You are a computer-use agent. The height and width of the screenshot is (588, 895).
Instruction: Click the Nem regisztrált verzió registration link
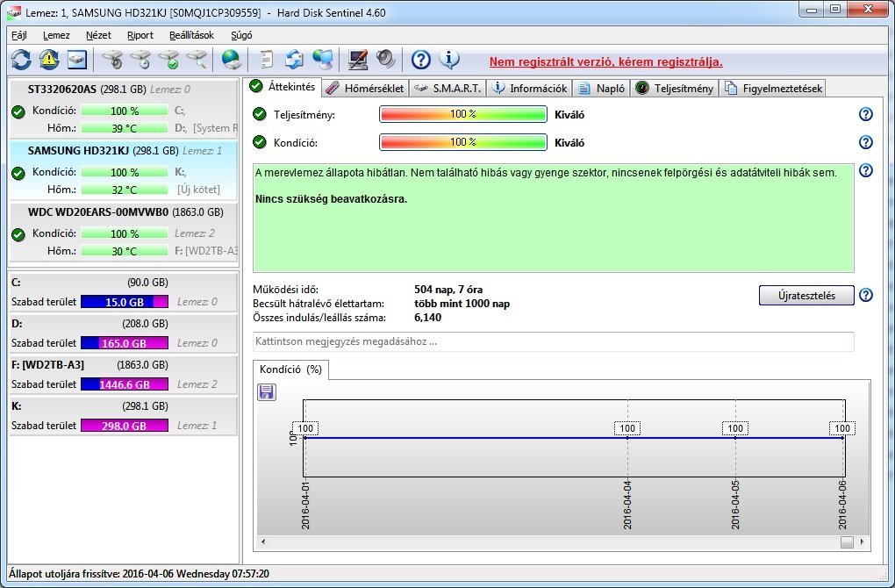tap(606, 61)
